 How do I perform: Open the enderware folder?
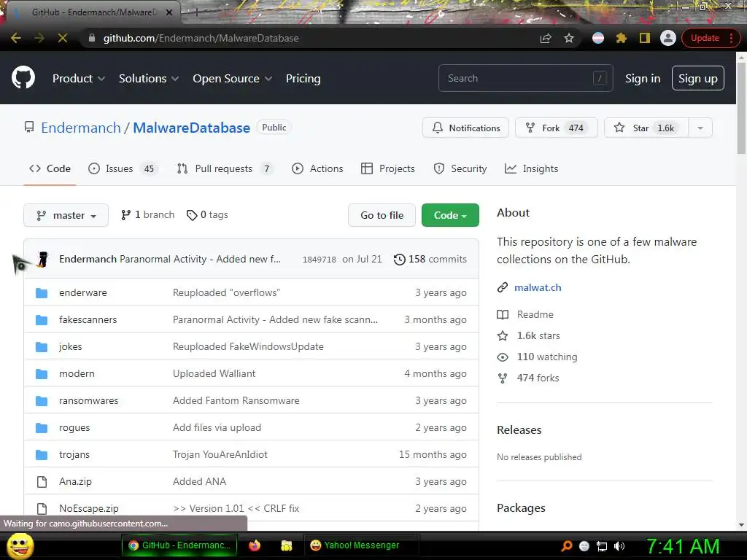[x=83, y=293]
